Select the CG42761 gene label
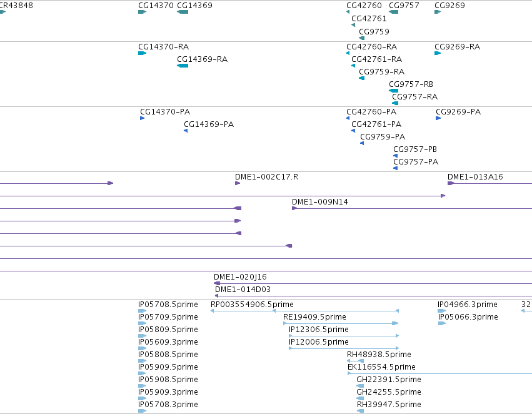The height and width of the screenshot is (414, 532). pos(369,18)
